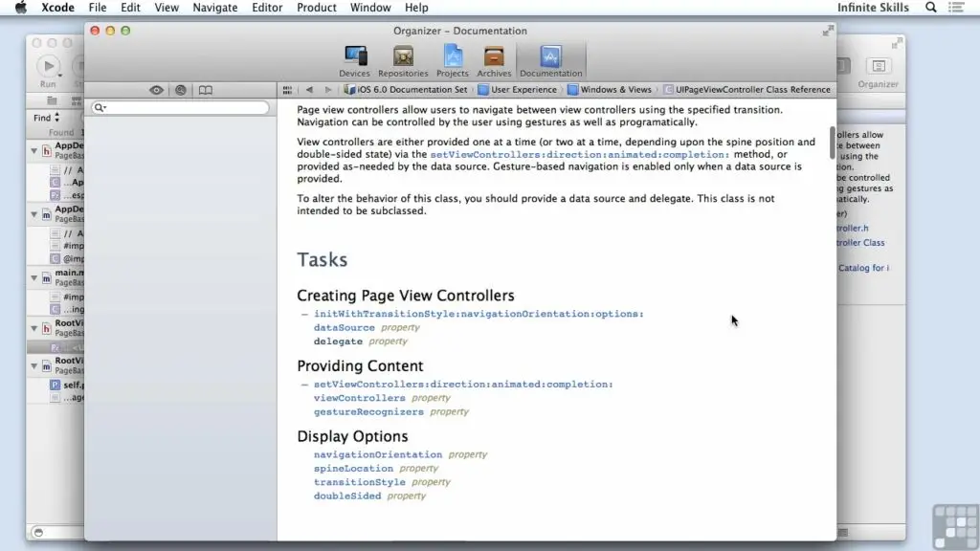Open the Archives pane in Organizer
The image size is (980, 551).
[494, 61]
